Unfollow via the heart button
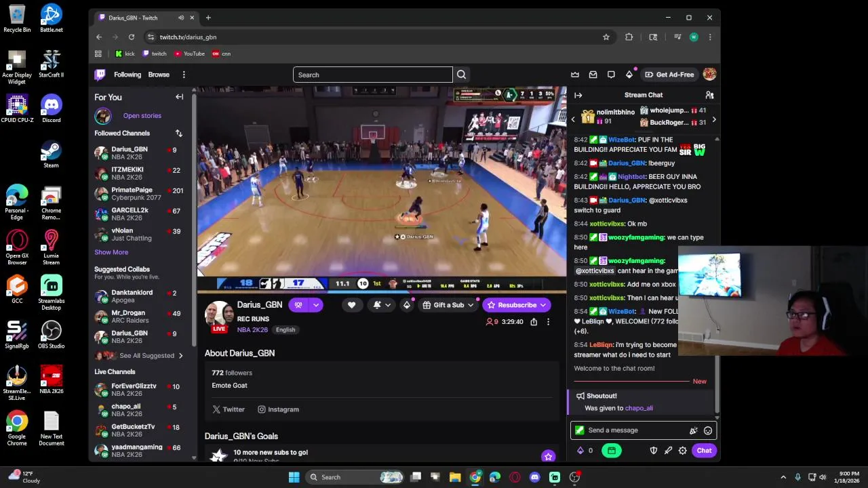868x488 pixels. click(351, 305)
